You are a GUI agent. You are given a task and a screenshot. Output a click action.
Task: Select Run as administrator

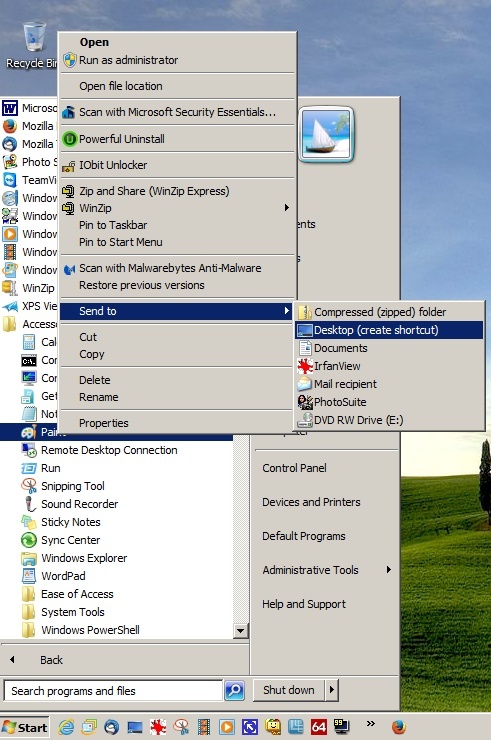[177, 60]
